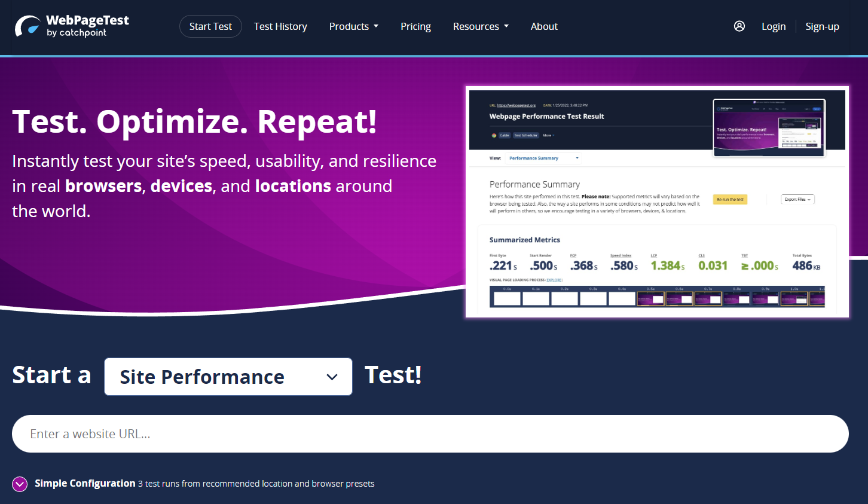The image size is (868, 504).
Task: Click the Summarized Metrics heading
Action: tap(525, 240)
